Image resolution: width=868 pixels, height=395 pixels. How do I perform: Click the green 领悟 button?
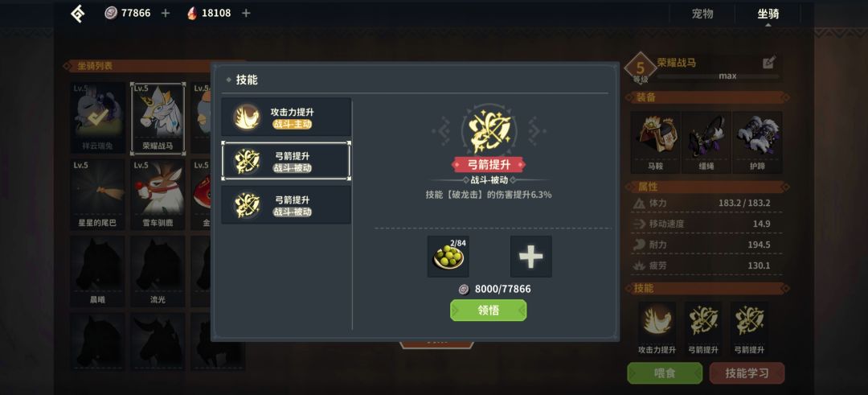[489, 311]
